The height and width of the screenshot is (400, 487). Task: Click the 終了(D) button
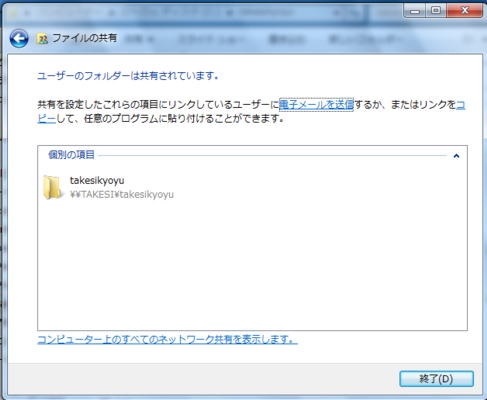pos(436,379)
